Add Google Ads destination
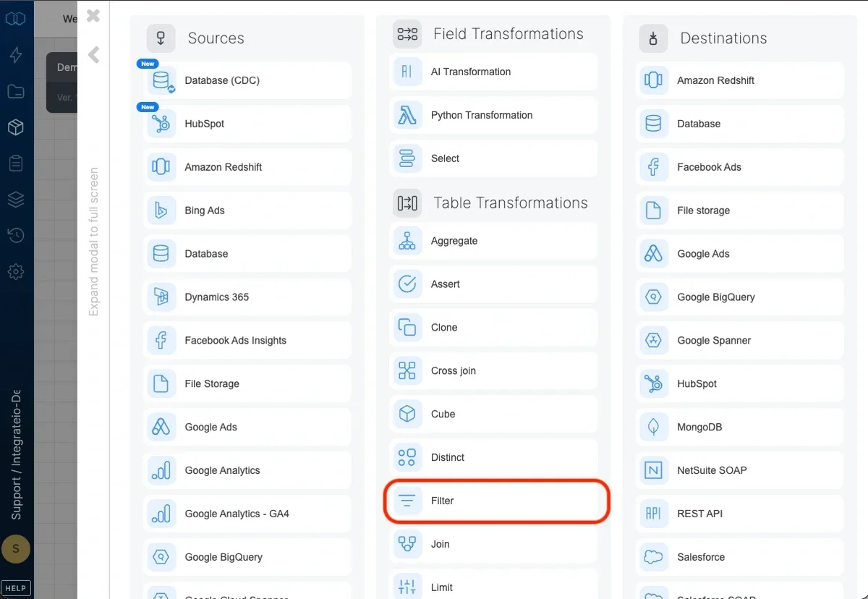The image size is (868, 599). (740, 254)
